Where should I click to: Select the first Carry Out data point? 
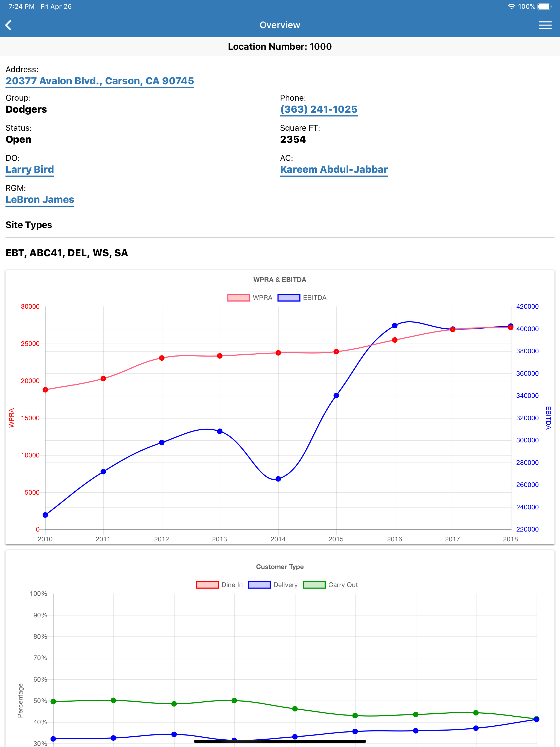[53, 701]
